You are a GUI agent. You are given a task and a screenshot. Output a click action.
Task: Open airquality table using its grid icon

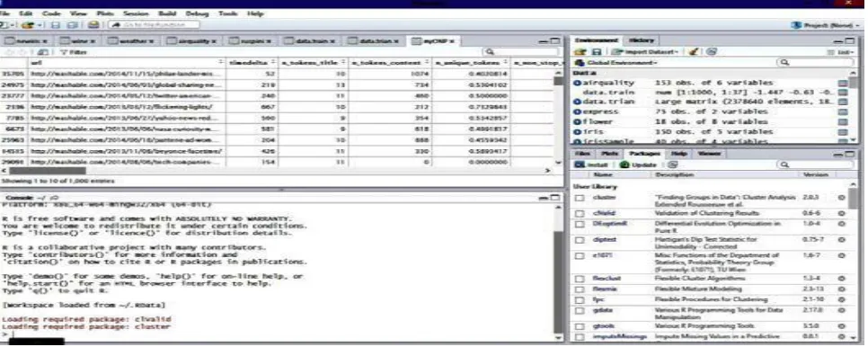point(843,84)
